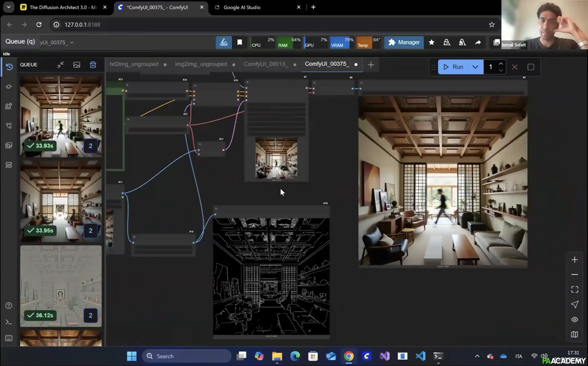The image size is (588, 366).
Task: Increase batch count with the stepper arrow
Action: tap(501, 64)
